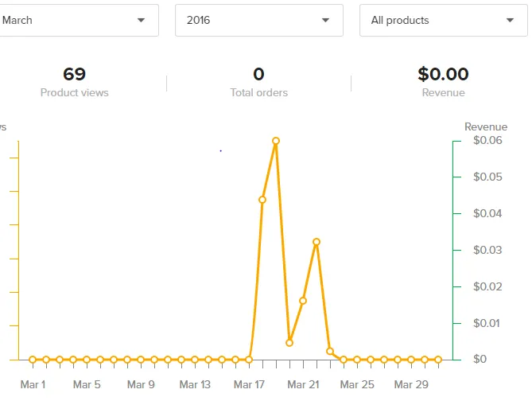Select the Mar 18 data point on line

(x=262, y=200)
